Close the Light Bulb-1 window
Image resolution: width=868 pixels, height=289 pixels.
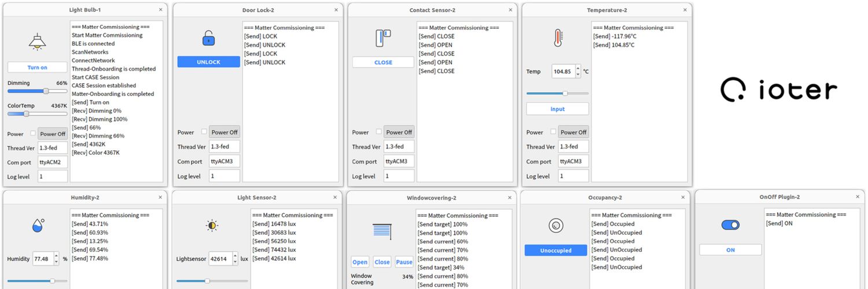pos(160,10)
